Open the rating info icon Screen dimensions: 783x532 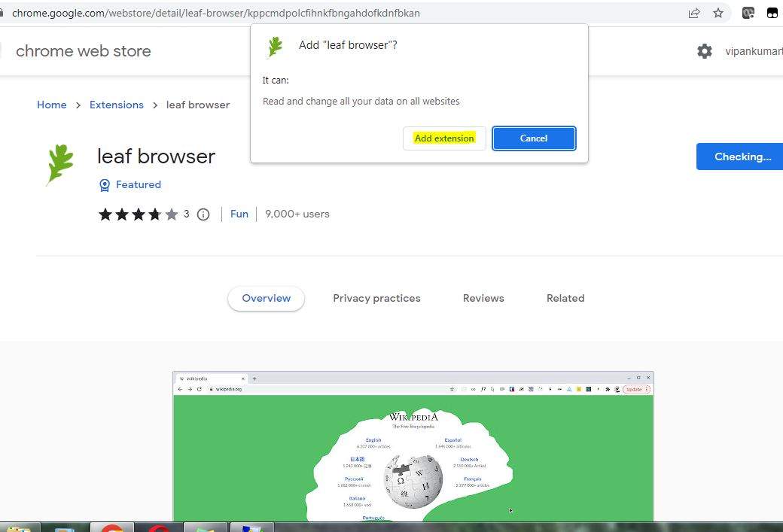(x=203, y=214)
